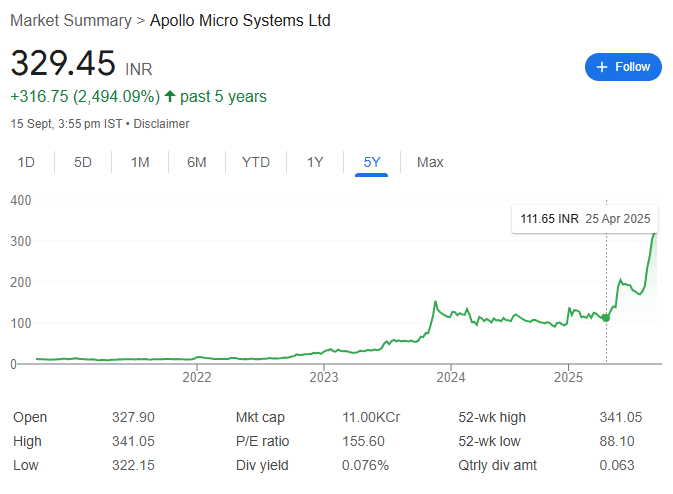
Task: Click the 2023 x-axis label
Action: click(x=324, y=377)
